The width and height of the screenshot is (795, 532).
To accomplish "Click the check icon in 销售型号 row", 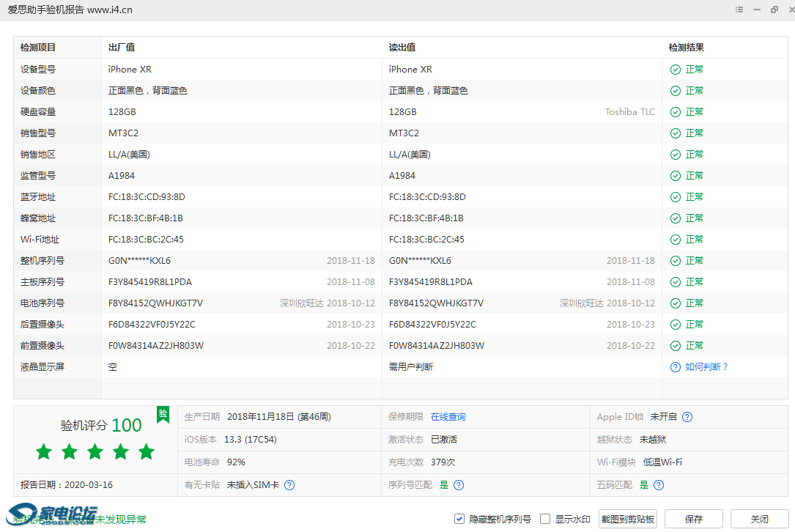I will 676,133.
